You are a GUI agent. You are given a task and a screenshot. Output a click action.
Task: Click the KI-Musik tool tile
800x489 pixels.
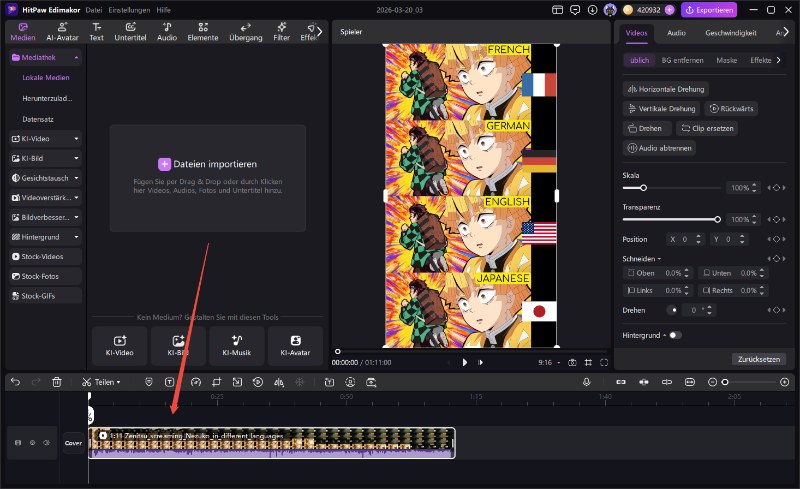238,345
